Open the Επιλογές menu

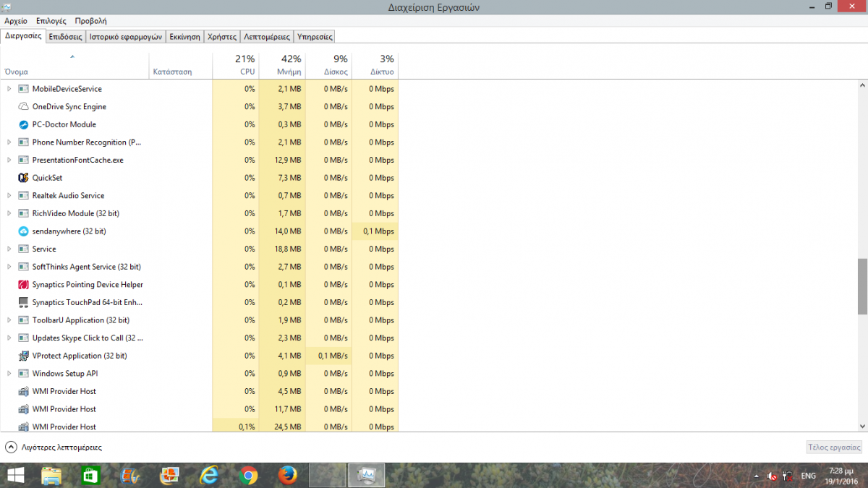pyautogui.click(x=51, y=21)
